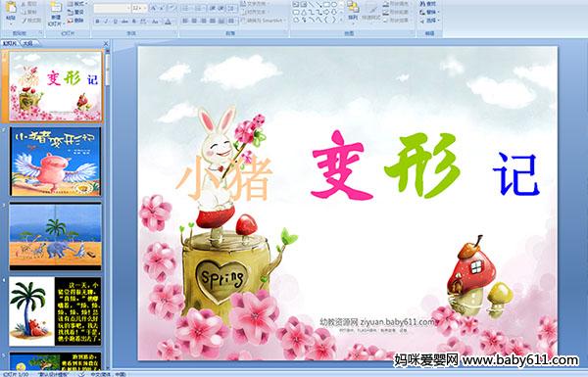Select the oval shape from the shapes gallery
This screenshot has width=588, height=377.
[334, 5]
